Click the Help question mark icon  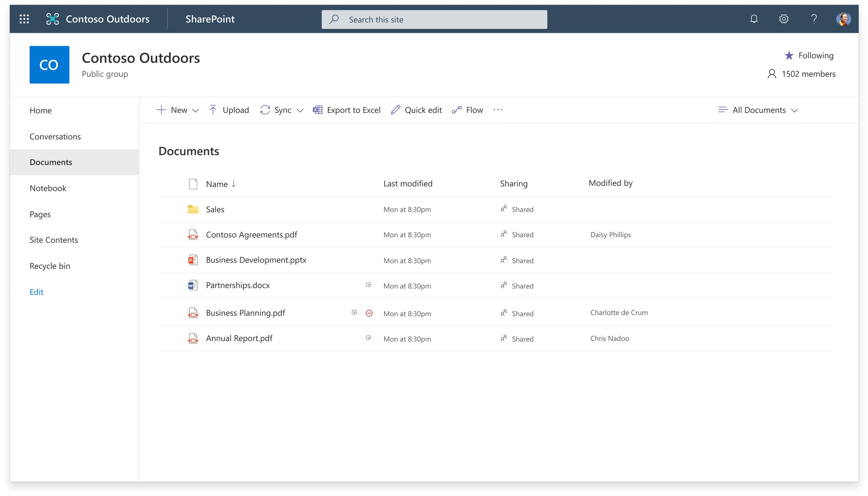(x=814, y=19)
